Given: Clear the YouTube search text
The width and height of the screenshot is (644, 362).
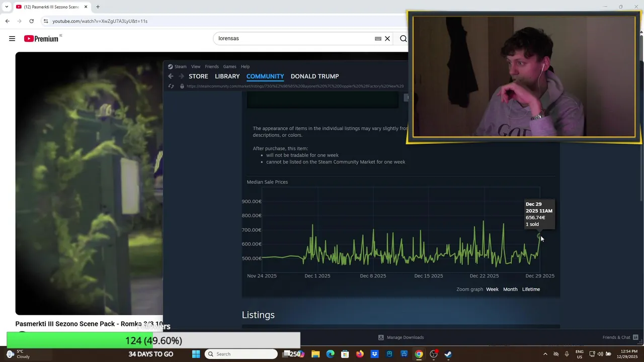Looking at the screenshot, I should coord(387,39).
